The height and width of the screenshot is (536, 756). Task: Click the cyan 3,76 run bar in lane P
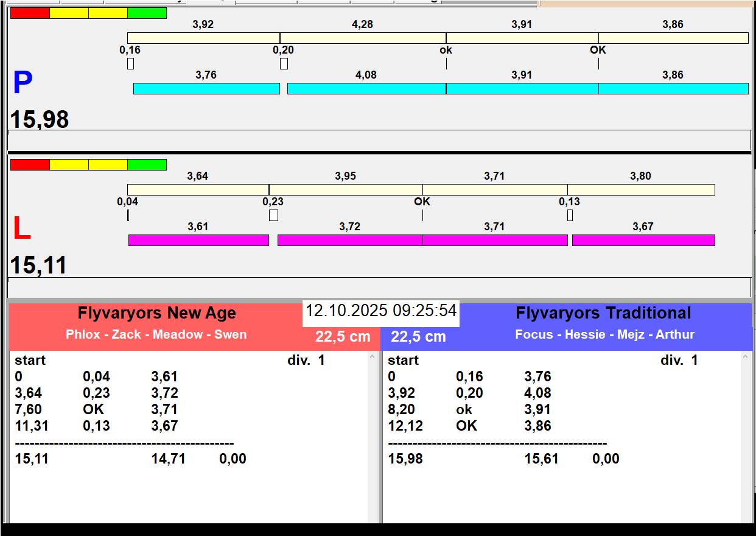tap(206, 89)
